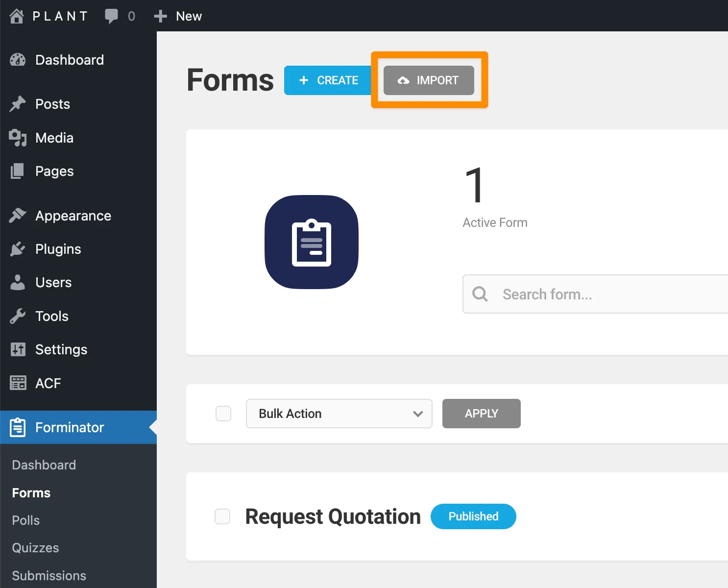Click the home icon beside PLANT
The image size is (728, 588).
pyautogui.click(x=17, y=16)
